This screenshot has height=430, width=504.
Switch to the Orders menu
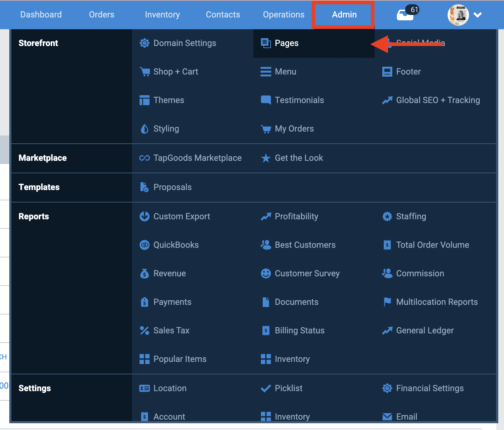click(101, 15)
